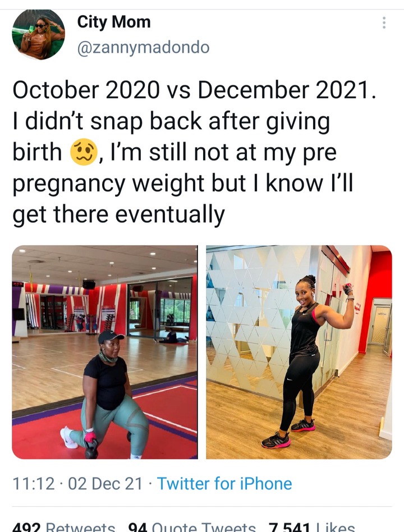Open the December 2021 flexing photo
This screenshot has width=404, height=532.
[x=299, y=352]
